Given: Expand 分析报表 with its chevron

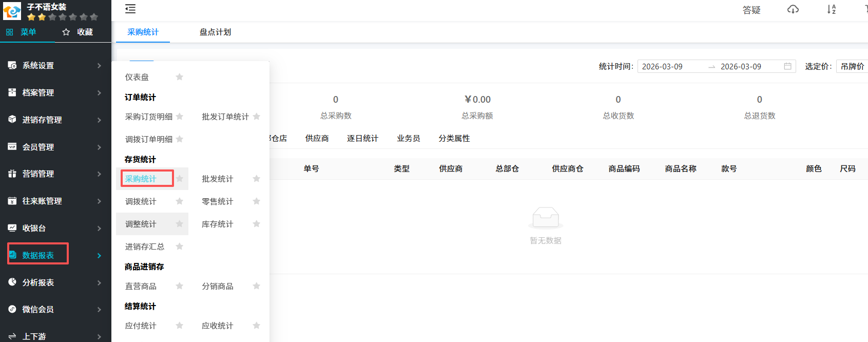Looking at the screenshot, I should pyautogui.click(x=99, y=282).
